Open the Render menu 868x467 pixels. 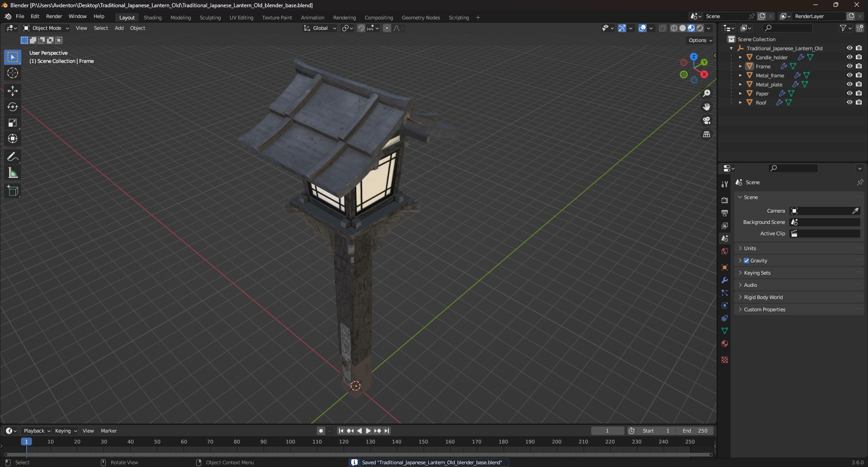point(54,16)
